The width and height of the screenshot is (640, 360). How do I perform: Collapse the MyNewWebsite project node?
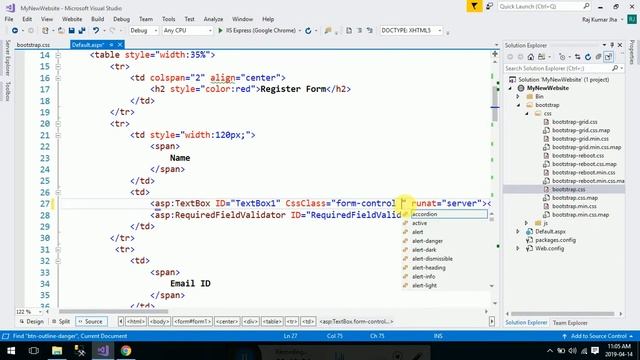[510, 88]
